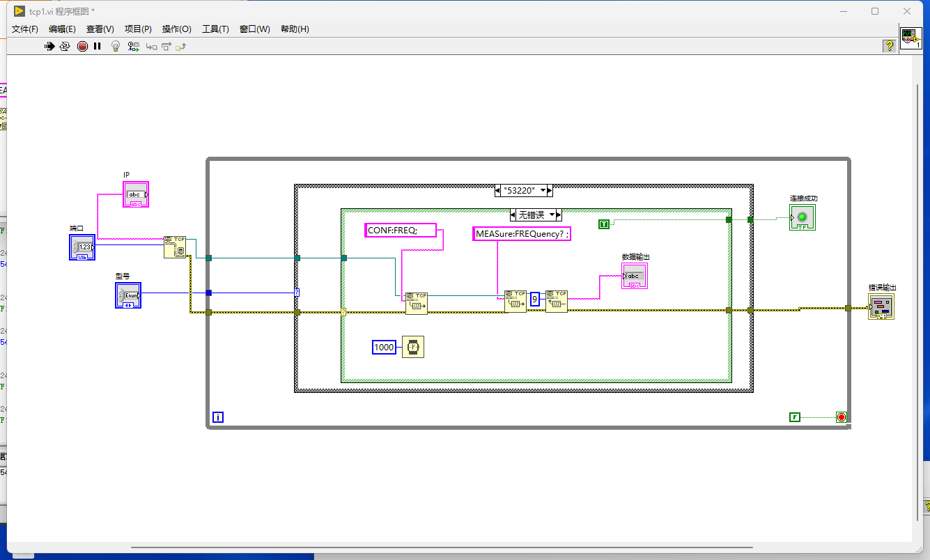The height and width of the screenshot is (560, 930).
Task: Go to previous case of 无错误 structure
Action: coord(513,215)
